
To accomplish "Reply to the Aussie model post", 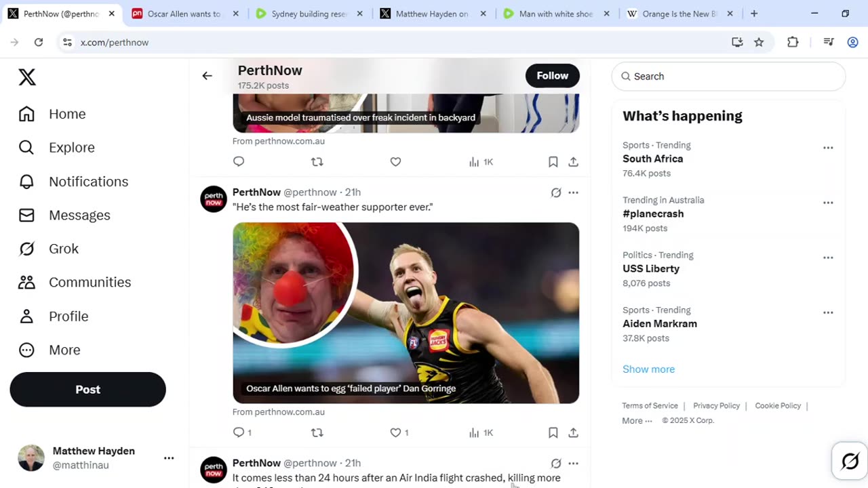I will point(239,161).
